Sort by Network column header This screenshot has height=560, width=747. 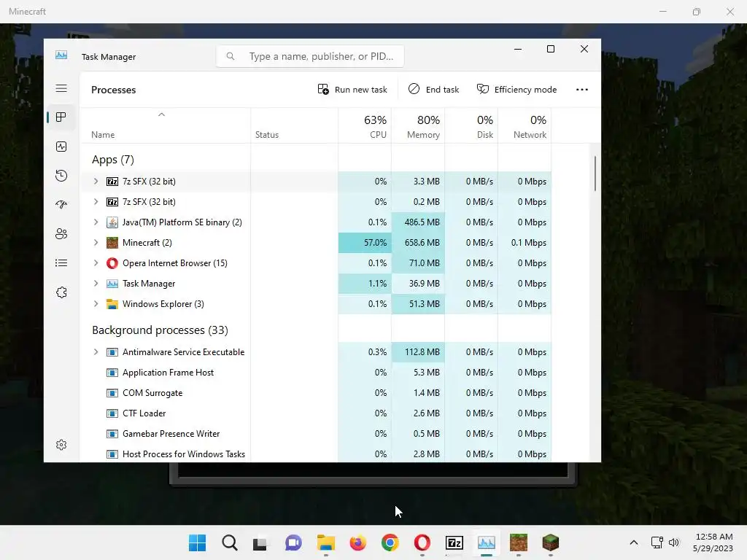[x=525, y=125]
